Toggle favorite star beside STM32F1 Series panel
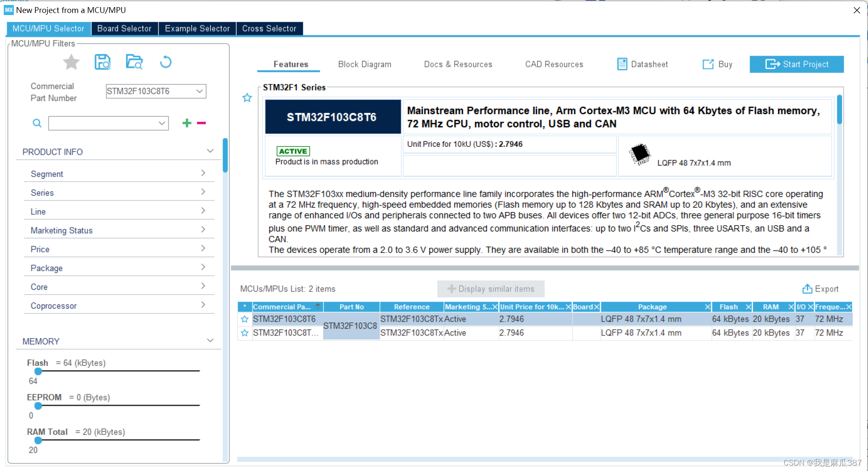This screenshot has width=868, height=471. pyautogui.click(x=247, y=98)
